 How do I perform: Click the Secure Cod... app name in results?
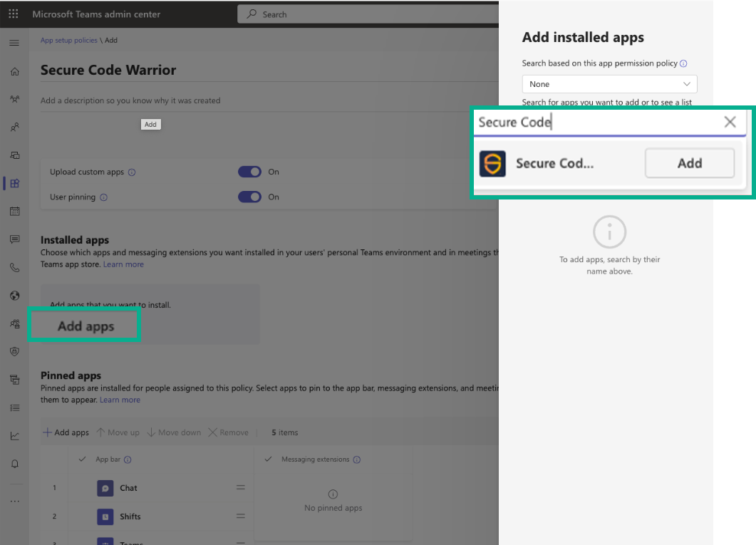(554, 163)
